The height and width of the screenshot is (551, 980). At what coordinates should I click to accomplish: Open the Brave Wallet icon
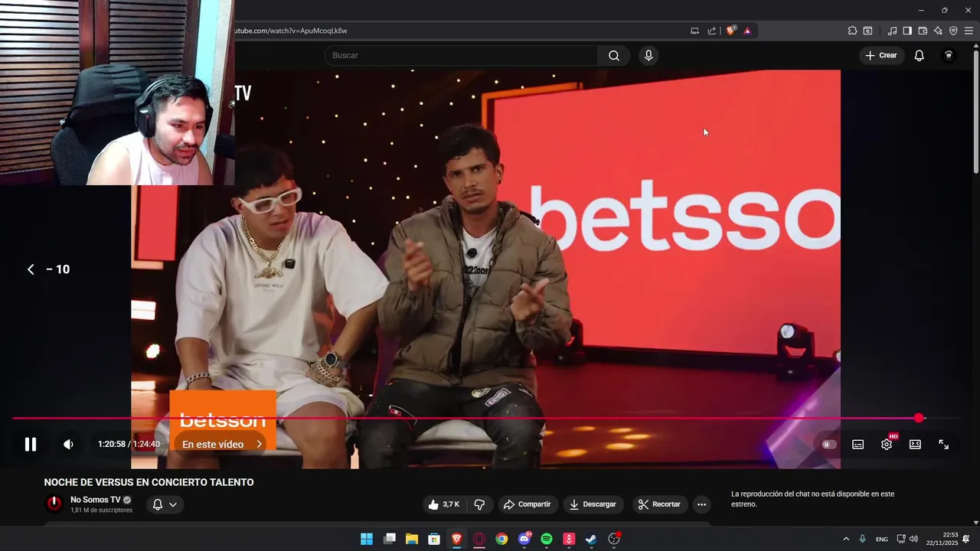[x=923, y=31]
